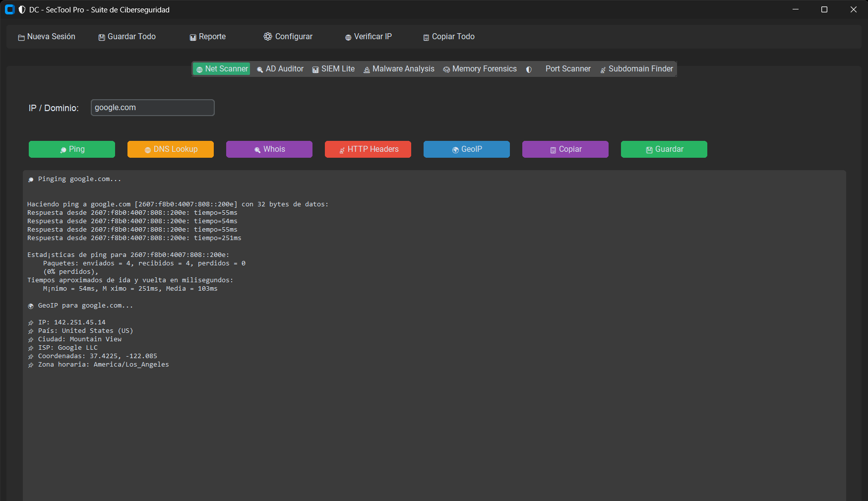Maximize the SecTool Pro window
The image size is (868, 501).
click(824, 9)
